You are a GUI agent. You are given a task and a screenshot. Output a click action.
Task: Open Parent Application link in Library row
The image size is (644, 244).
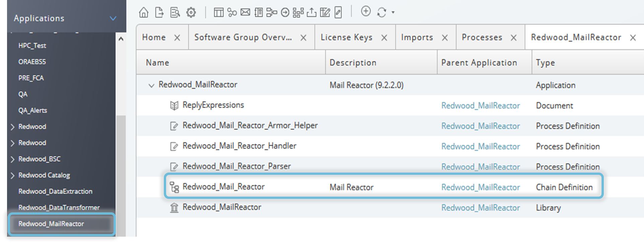(481, 208)
